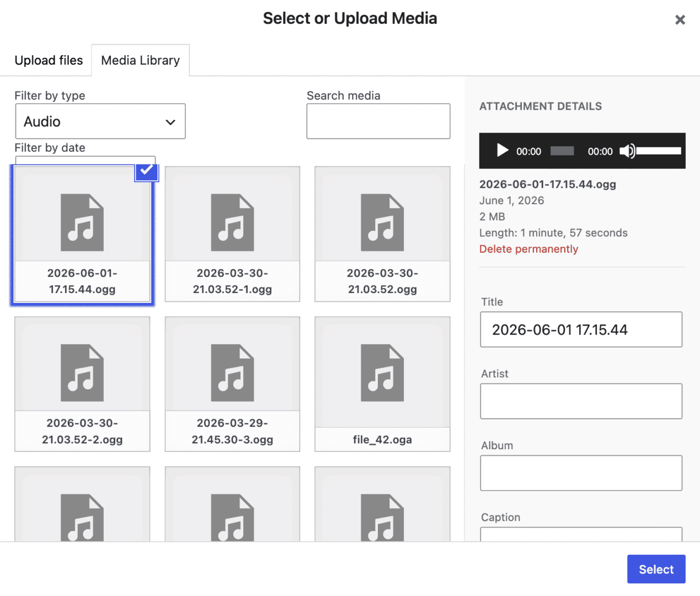The image size is (700, 596).
Task: Click the Album input field
Action: (x=581, y=473)
